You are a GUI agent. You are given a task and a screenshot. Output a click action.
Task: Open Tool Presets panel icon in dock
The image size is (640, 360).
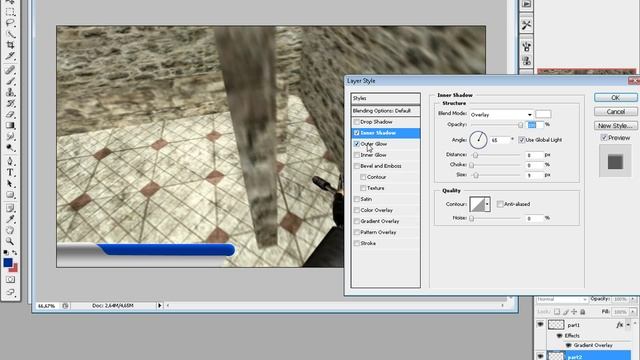[526, 25]
